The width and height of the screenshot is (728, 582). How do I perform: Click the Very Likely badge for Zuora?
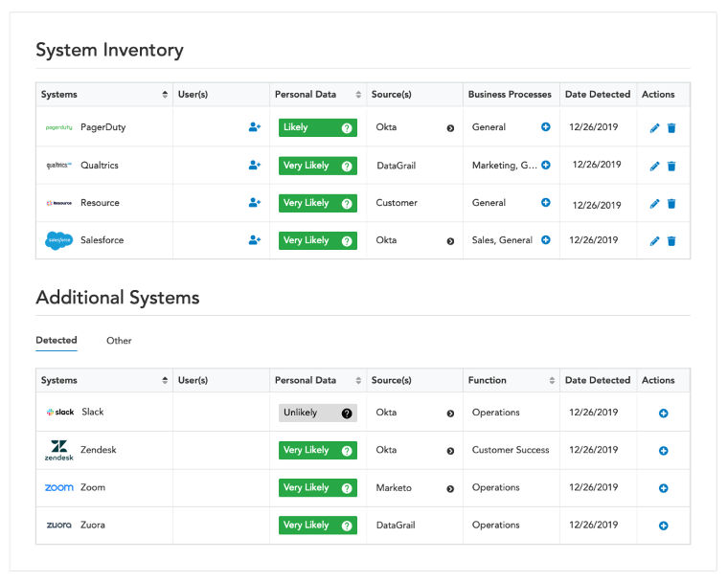pos(318,526)
